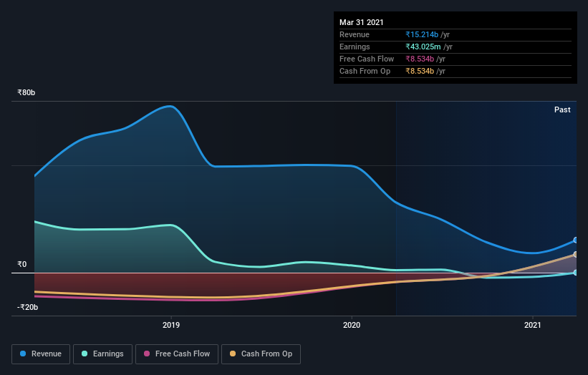Click the 2021 x-axis label
This screenshot has width=588, height=375.
[533, 325]
